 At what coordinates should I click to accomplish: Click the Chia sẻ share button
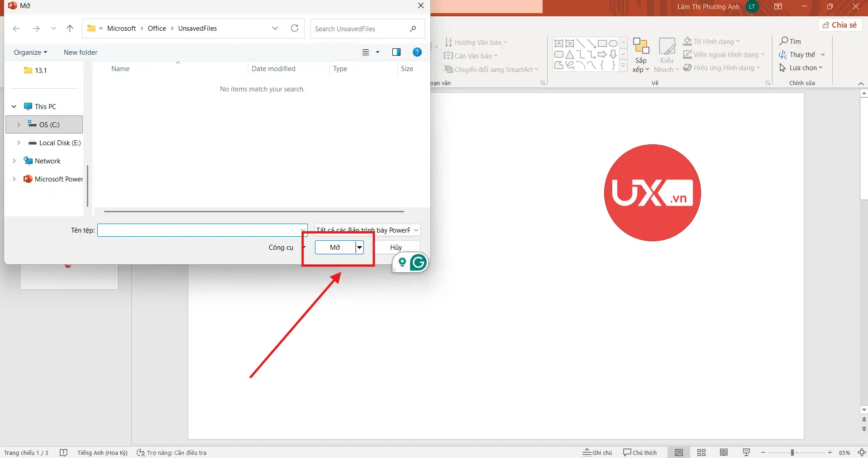pyautogui.click(x=840, y=25)
